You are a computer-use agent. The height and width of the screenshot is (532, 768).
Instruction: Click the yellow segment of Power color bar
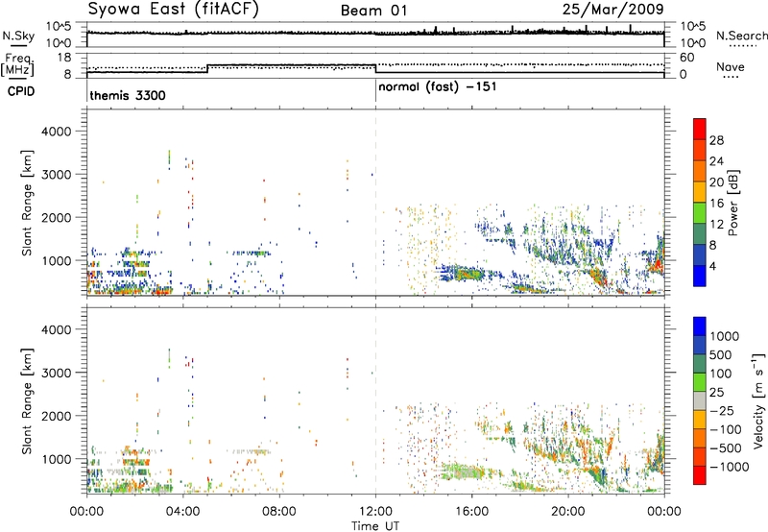click(700, 191)
